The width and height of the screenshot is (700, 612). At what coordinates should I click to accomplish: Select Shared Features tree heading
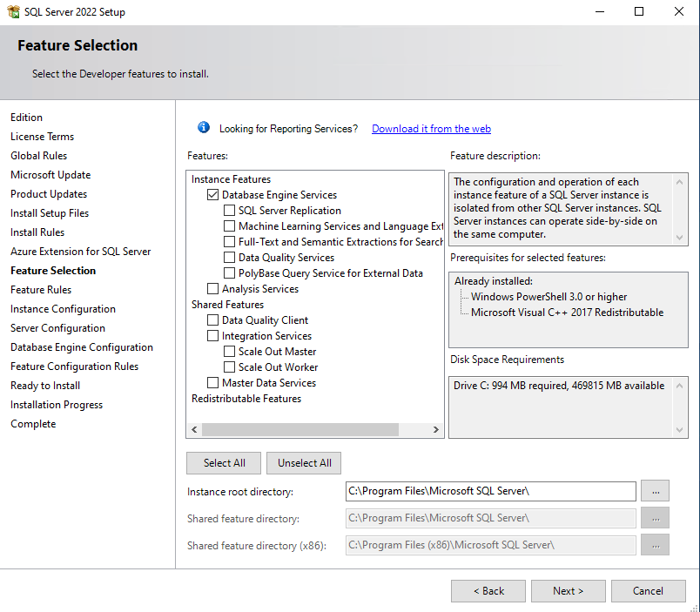[x=228, y=305]
